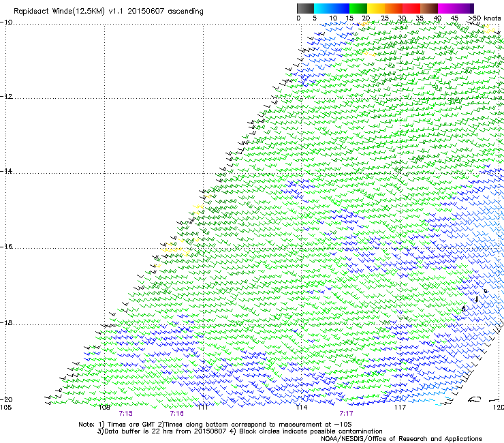This screenshot has width=504, height=443.
Task: Click 'NOAA/NESDIS/Office of Research and Applications' credit
Action: [401, 439]
